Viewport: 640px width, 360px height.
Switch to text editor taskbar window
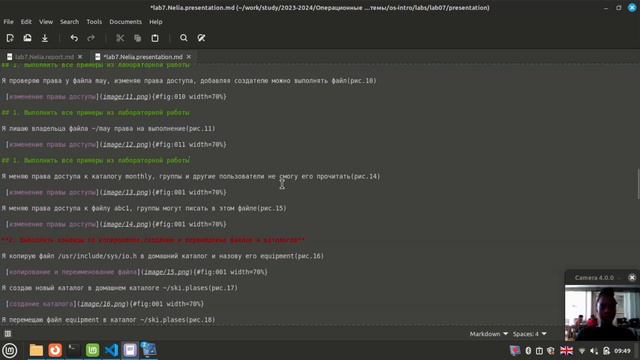[130, 350]
